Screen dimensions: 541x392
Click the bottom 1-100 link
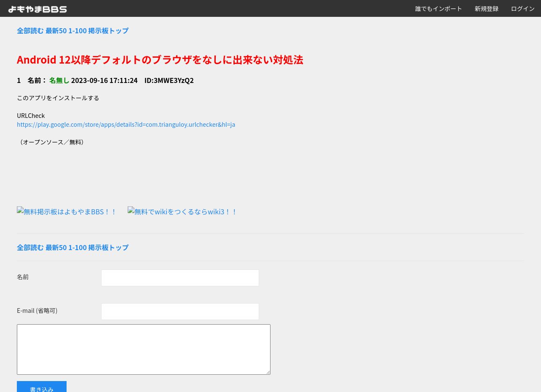78,248
